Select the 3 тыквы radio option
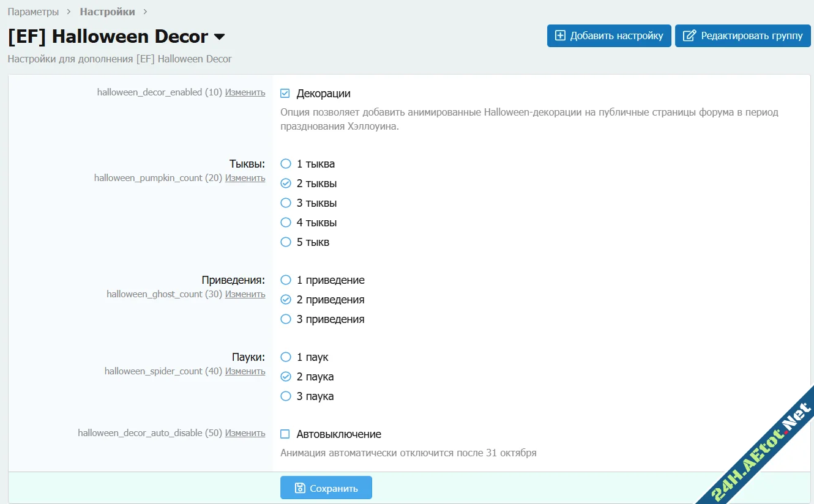The image size is (814, 504). [286, 203]
